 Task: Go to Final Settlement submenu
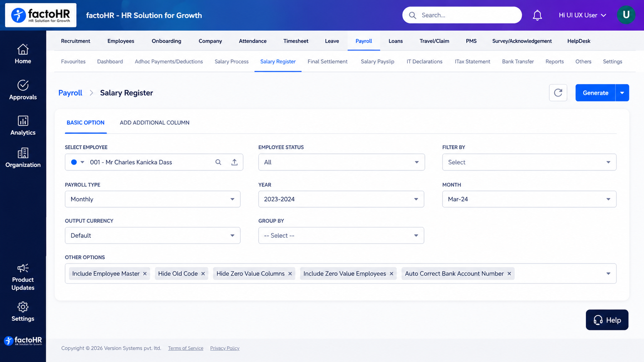click(327, 62)
